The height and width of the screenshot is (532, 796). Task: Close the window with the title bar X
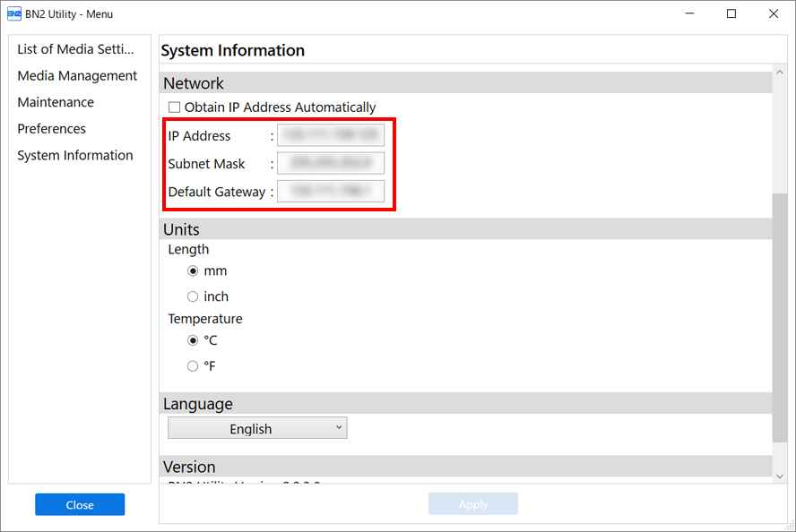pyautogui.click(x=773, y=14)
